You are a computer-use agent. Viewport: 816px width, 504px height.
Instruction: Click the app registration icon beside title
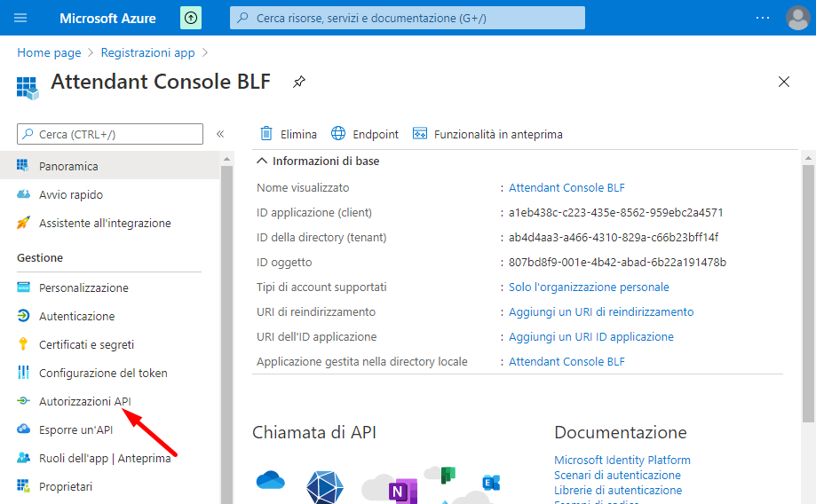point(28,87)
